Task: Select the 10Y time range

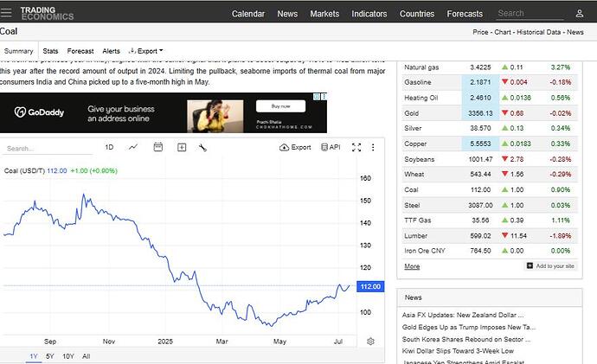Action: pos(68,356)
